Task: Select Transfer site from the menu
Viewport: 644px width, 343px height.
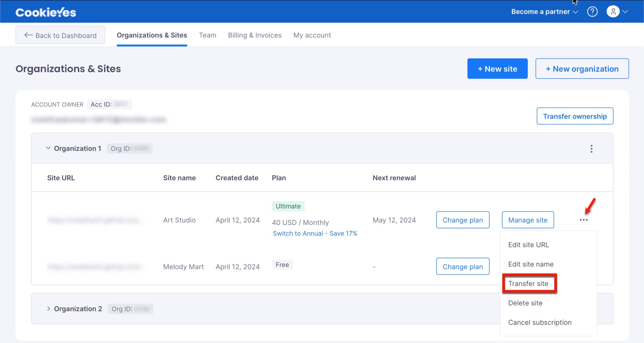Action: (x=528, y=283)
